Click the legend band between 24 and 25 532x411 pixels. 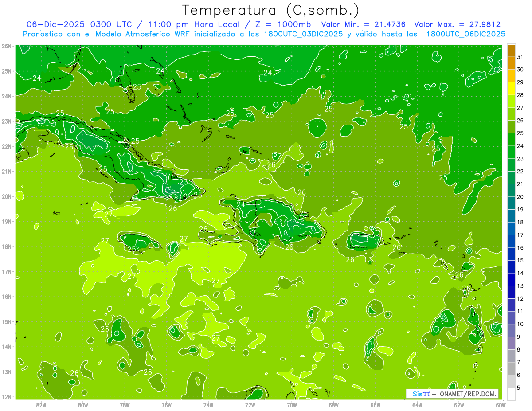click(x=511, y=140)
